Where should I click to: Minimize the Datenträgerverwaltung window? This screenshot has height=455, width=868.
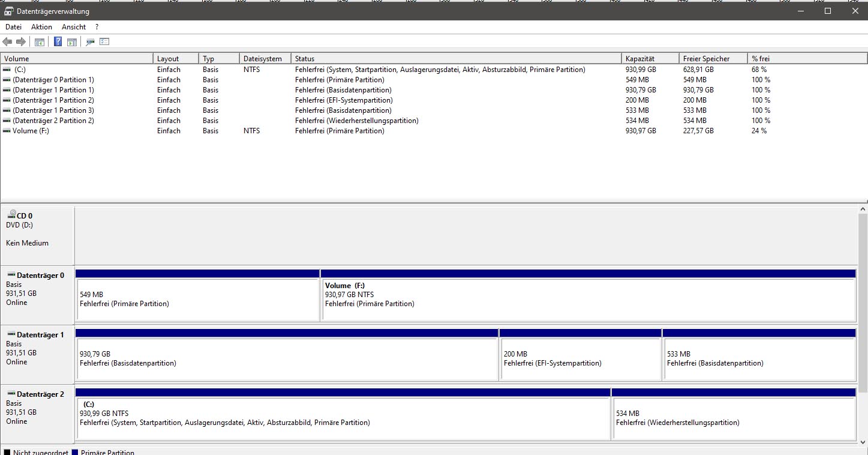(801, 11)
